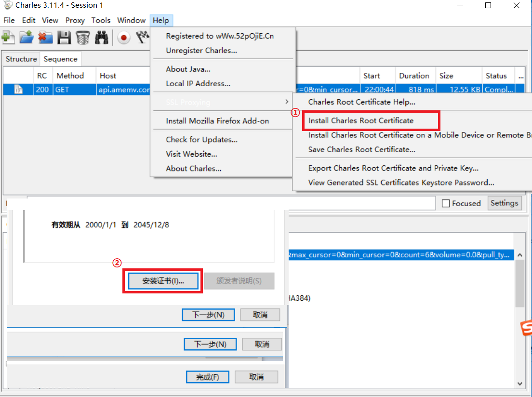The image size is (532, 397).
Task: Click the New Session toolbar icon
Action: tap(8, 37)
